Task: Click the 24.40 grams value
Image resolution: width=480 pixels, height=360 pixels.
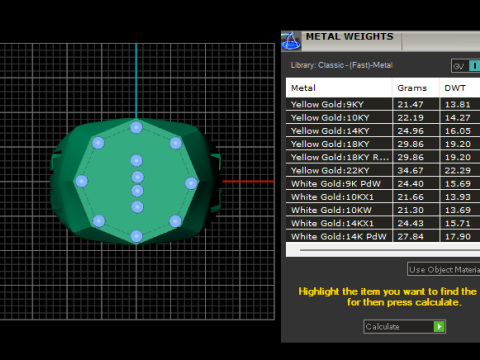Action: (x=410, y=184)
